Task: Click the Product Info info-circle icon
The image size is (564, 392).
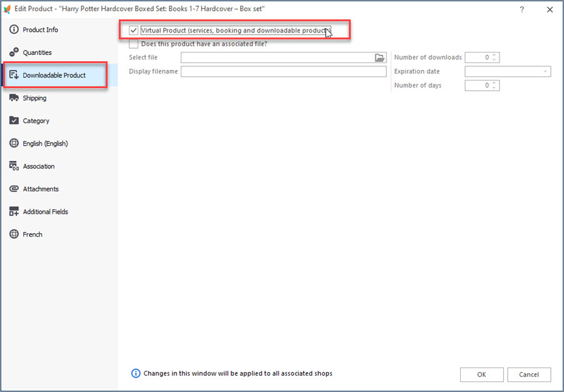Action: pos(14,29)
